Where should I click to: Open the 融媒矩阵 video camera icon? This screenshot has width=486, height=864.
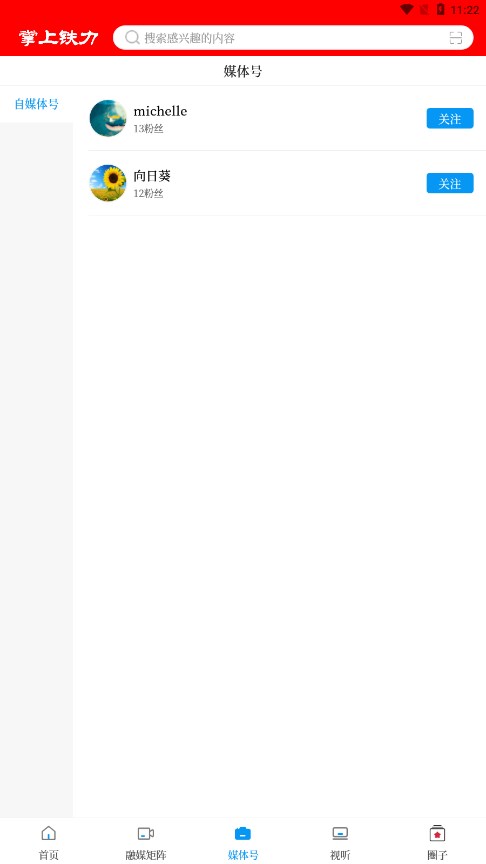pyautogui.click(x=145, y=833)
